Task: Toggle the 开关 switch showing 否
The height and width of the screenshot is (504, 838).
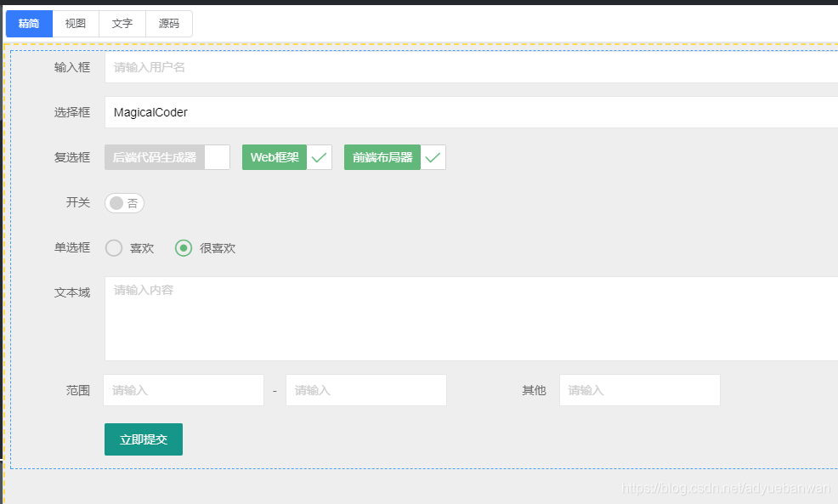Action: pyautogui.click(x=125, y=203)
